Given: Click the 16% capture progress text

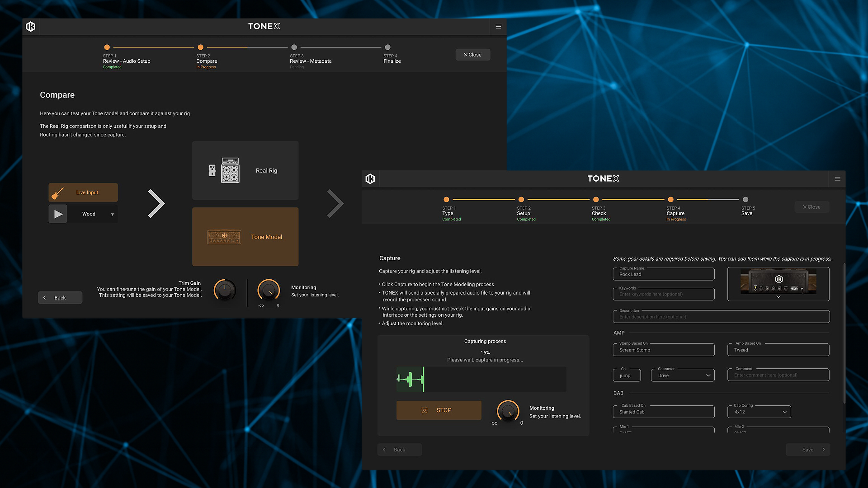Looking at the screenshot, I should pyautogui.click(x=485, y=353).
